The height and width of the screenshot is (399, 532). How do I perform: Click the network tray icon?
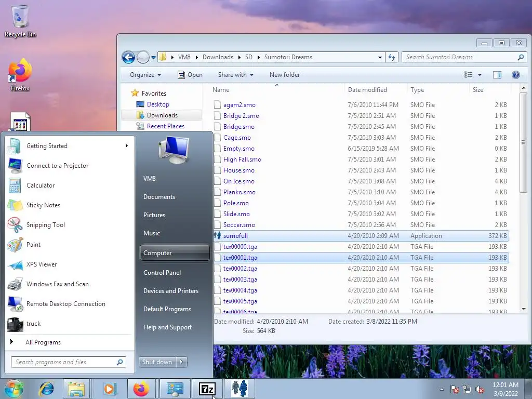[x=467, y=389]
